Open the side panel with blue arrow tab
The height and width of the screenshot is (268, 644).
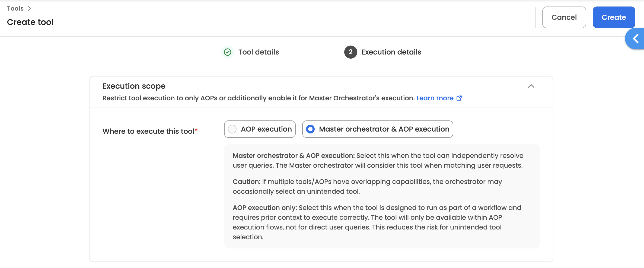pyautogui.click(x=635, y=39)
